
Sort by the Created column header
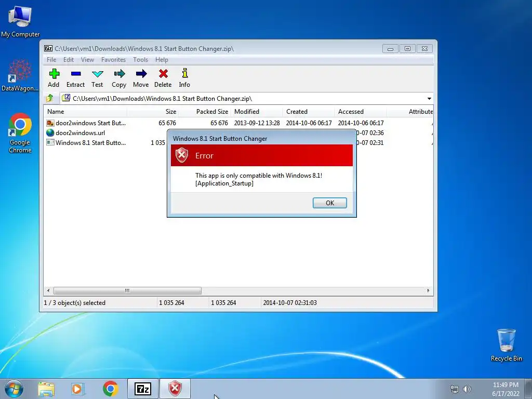(309, 112)
